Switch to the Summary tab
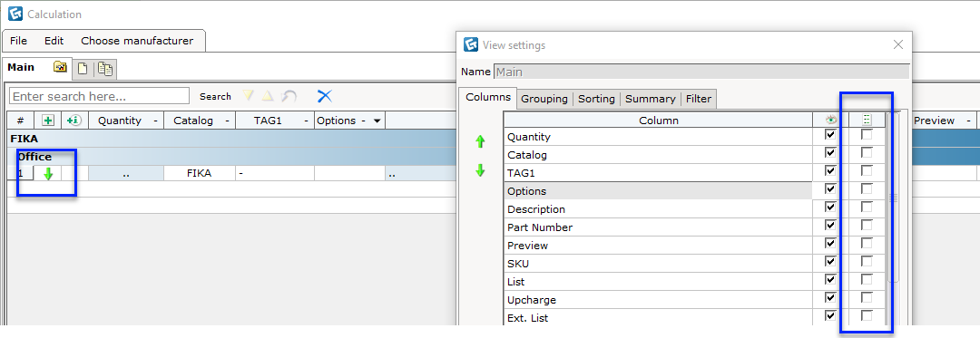This screenshot has height=338, width=980. (650, 99)
